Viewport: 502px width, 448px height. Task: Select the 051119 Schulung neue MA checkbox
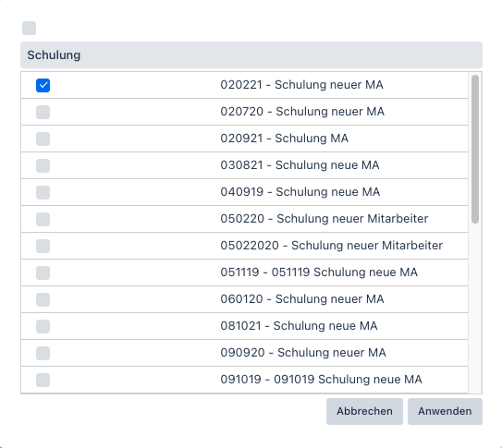(x=43, y=272)
